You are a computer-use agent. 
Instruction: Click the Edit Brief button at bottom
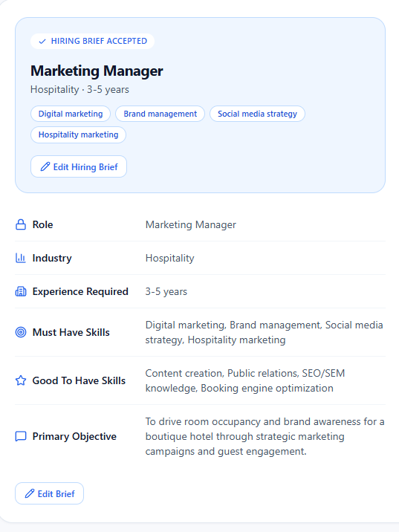point(50,493)
